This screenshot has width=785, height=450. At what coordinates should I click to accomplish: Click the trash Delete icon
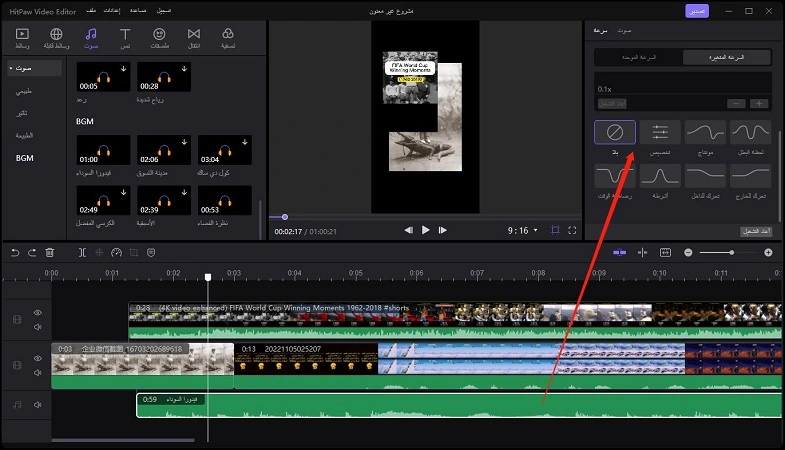point(50,253)
